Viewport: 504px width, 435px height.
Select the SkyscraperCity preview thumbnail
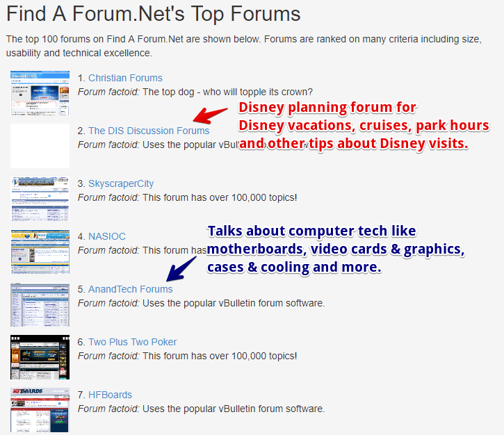[x=40, y=199]
